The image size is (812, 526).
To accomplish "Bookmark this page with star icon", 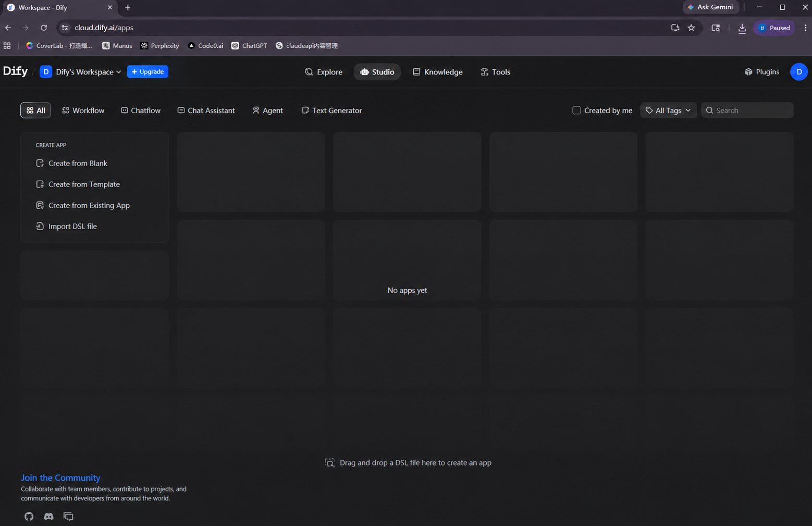I will (x=691, y=28).
